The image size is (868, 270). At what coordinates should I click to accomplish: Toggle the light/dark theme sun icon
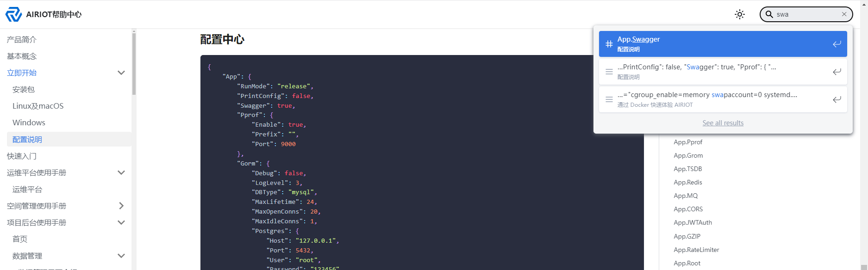(x=740, y=14)
